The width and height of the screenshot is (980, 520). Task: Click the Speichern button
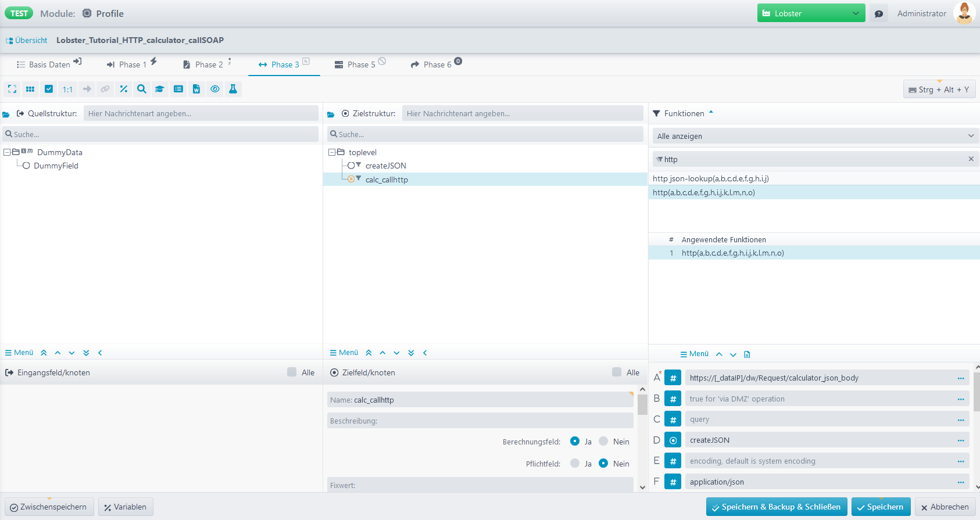(881, 507)
